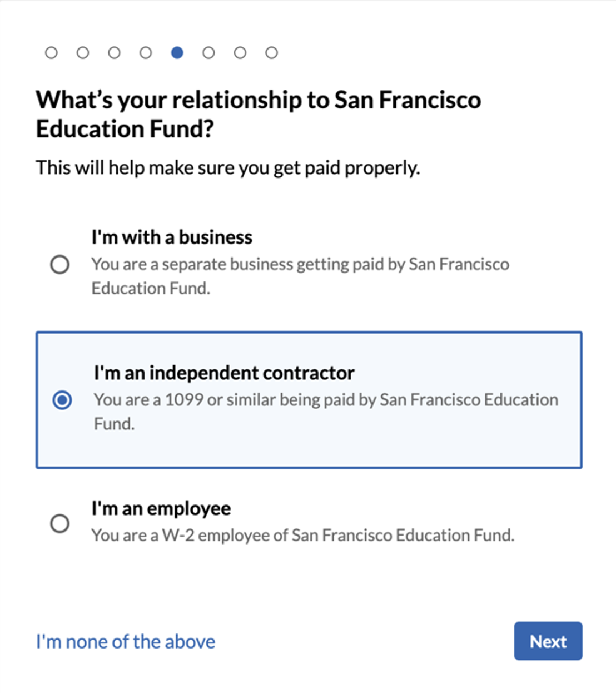Jump to the second progress step dot

point(83,53)
